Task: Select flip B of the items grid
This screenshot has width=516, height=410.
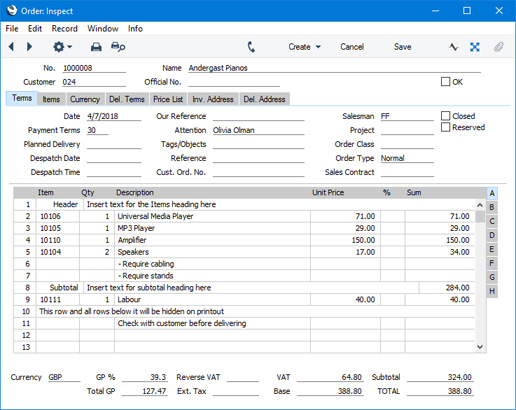Action: point(492,207)
